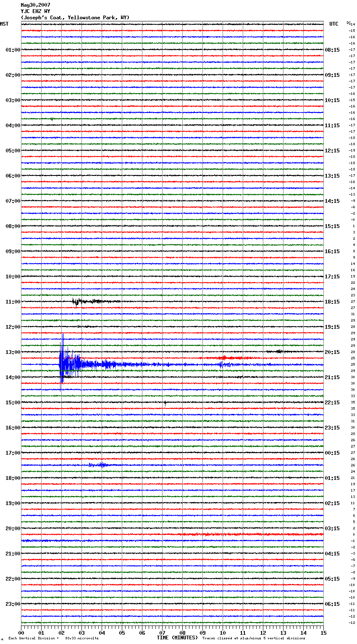
Task: Pick the 05:00 MST time label
Action: [13, 151]
